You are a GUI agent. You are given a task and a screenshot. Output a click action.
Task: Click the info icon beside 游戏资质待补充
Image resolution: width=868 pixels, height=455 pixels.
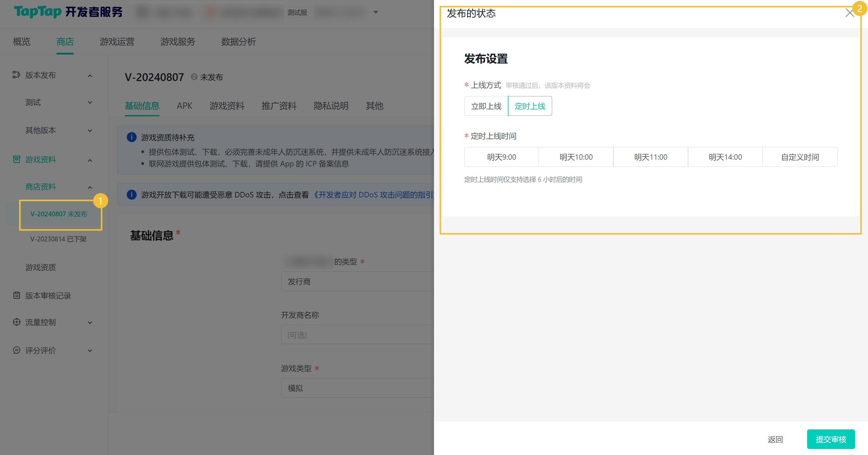[131, 137]
